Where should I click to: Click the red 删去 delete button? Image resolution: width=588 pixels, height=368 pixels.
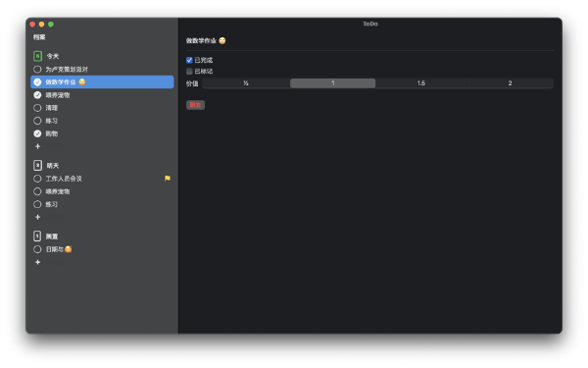[x=195, y=105]
